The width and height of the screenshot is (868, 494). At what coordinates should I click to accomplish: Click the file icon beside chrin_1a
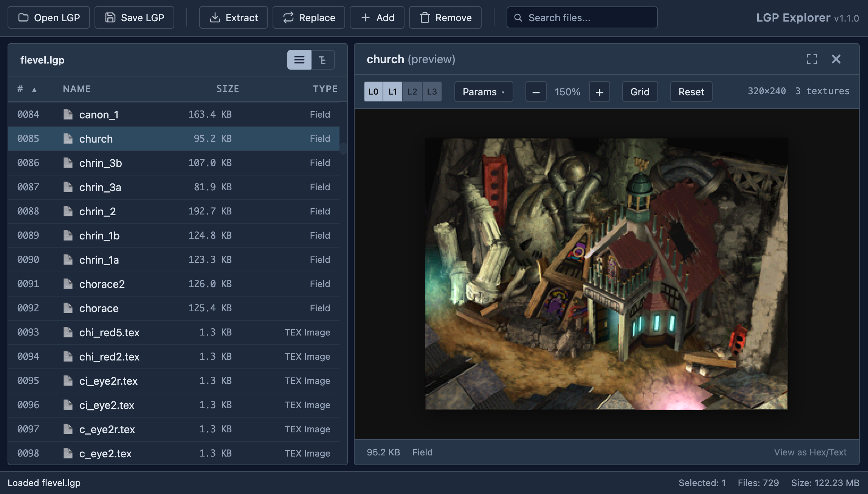point(68,259)
